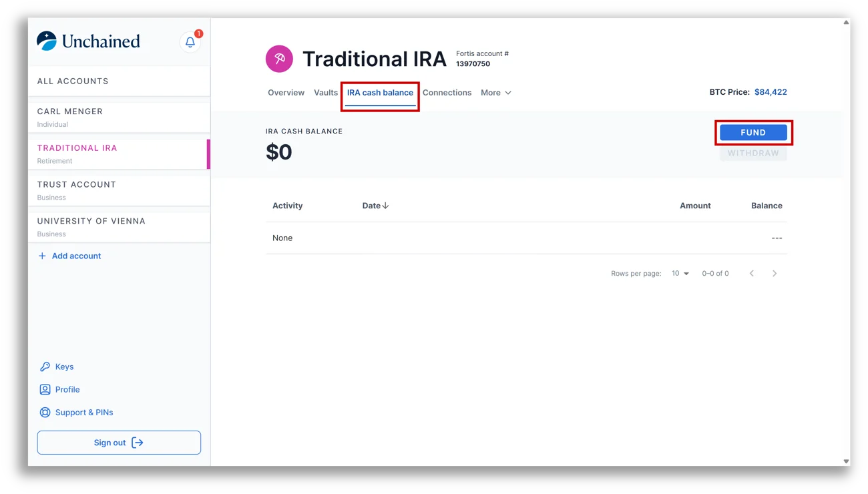Select the Carl Menger individual account
Screen dimensions: 868x494
pyautogui.click(x=119, y=117)
